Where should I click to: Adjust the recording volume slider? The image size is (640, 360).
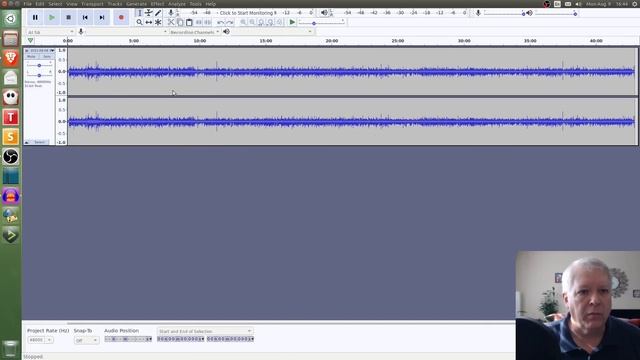click(504, 13)
